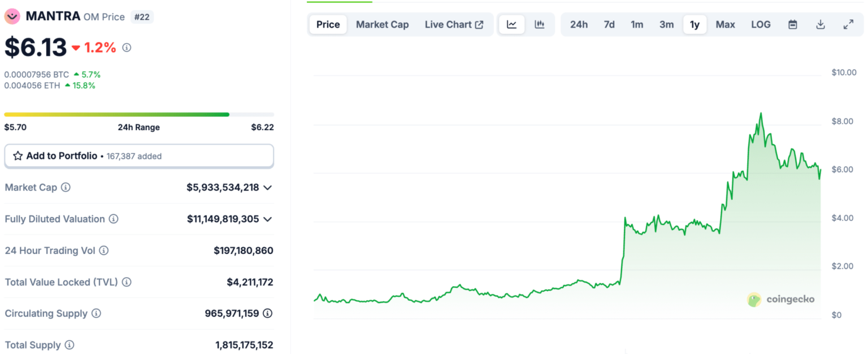The height and width of the screenshot is (354, 868).
Task: Select the Price chart tab
Action: (x=328, y=24)
